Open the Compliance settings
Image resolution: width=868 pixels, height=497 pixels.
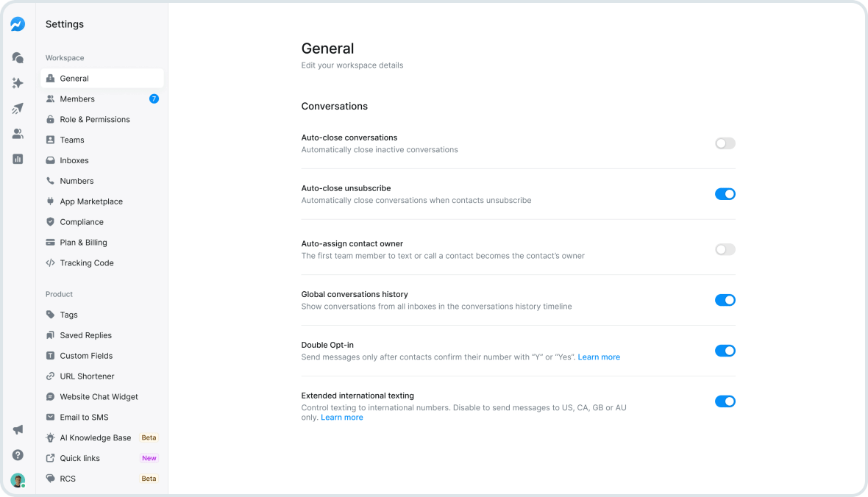80,222
